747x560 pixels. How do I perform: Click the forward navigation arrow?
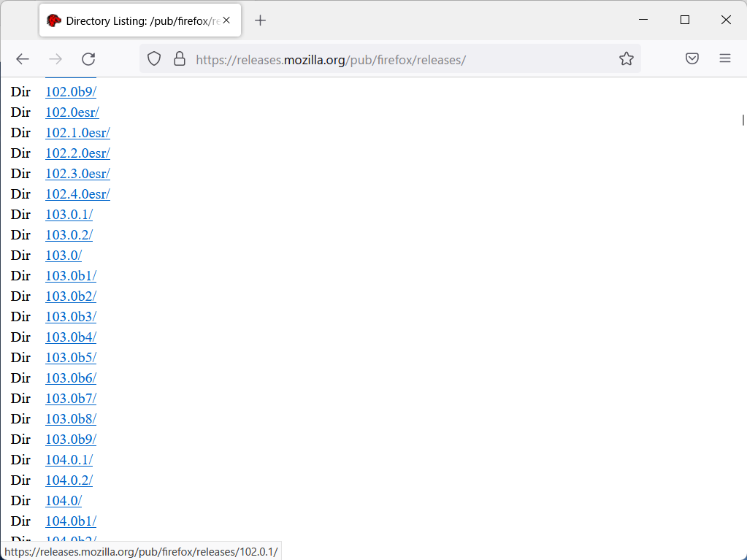[55, 59]
